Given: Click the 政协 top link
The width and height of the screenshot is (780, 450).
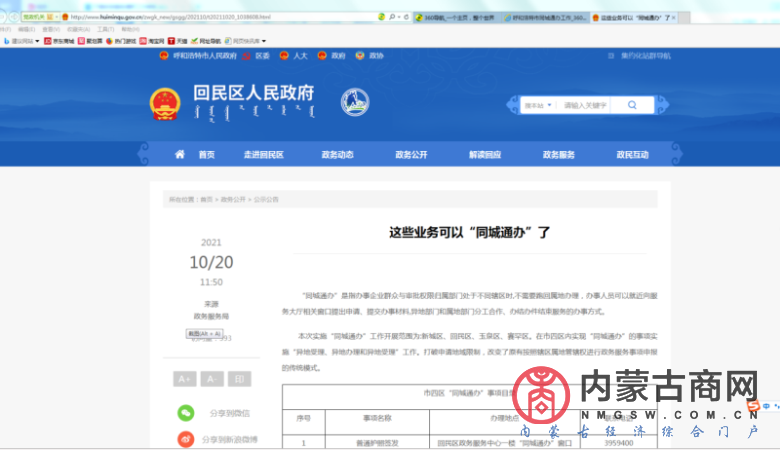Looking at the screenshot, I should click(x=376, y=56).
